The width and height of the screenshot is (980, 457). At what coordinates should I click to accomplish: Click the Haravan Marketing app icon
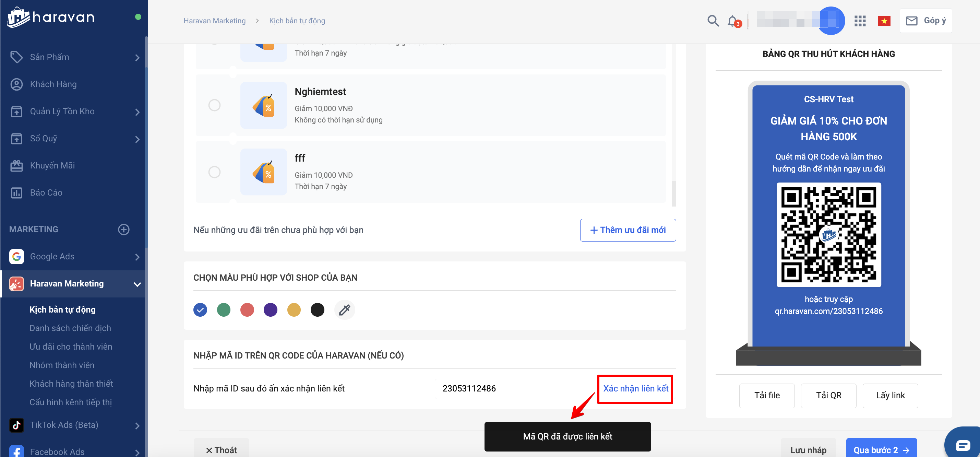tap(16, 284)
